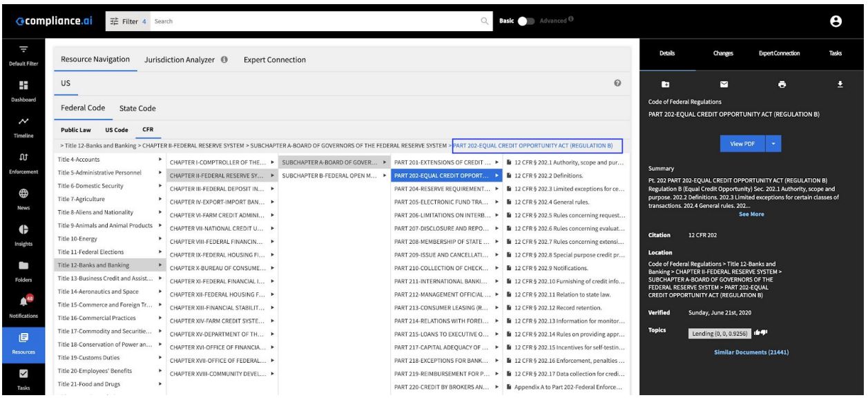Click document icon for 12 CFR § 202.2 Definitions
Viewport: 868px width, 400px height.
[509, 175]
